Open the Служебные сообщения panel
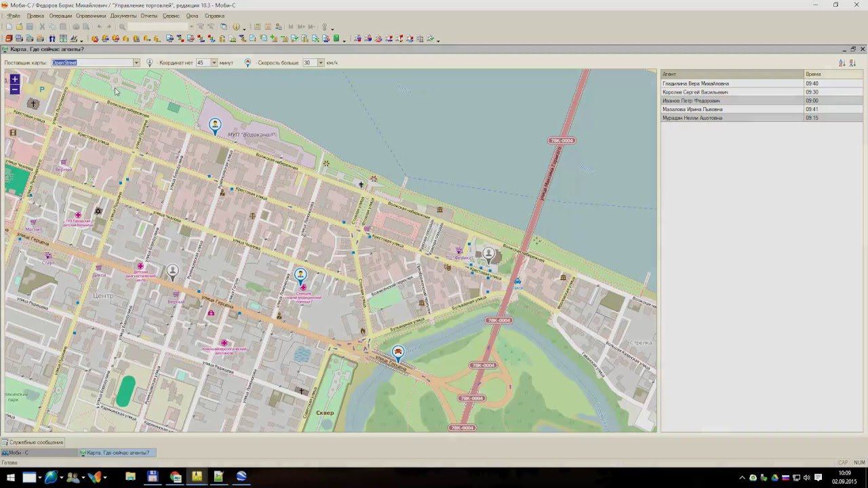Image resolution: width=868 pixels, height=488 pixels. (x=33, y=443)
